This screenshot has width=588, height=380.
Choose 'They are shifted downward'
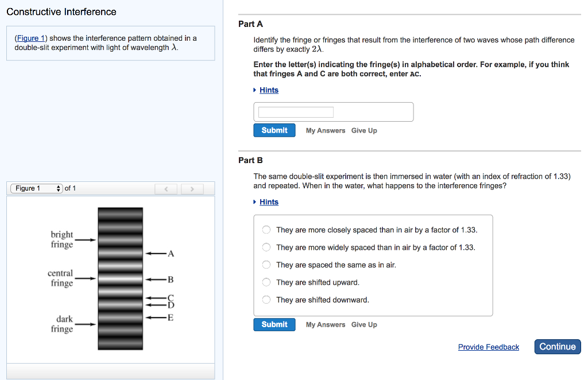266,299
